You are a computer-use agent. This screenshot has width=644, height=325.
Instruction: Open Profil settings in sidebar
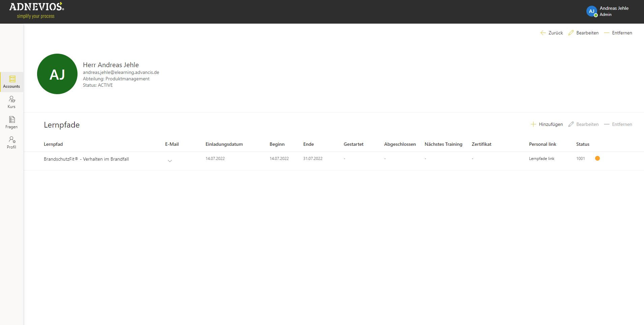pos(11,142)
